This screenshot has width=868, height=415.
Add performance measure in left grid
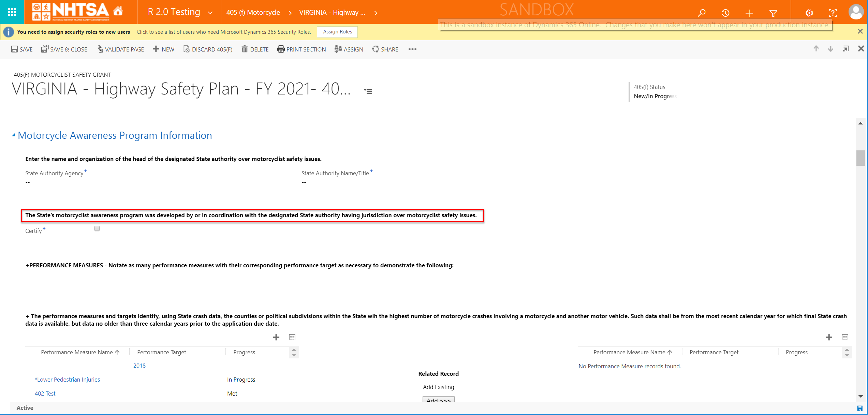[276, 337]
